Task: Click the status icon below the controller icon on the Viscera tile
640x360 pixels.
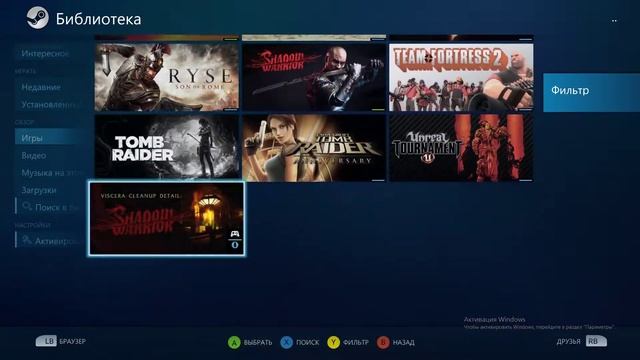Action: 235,245
